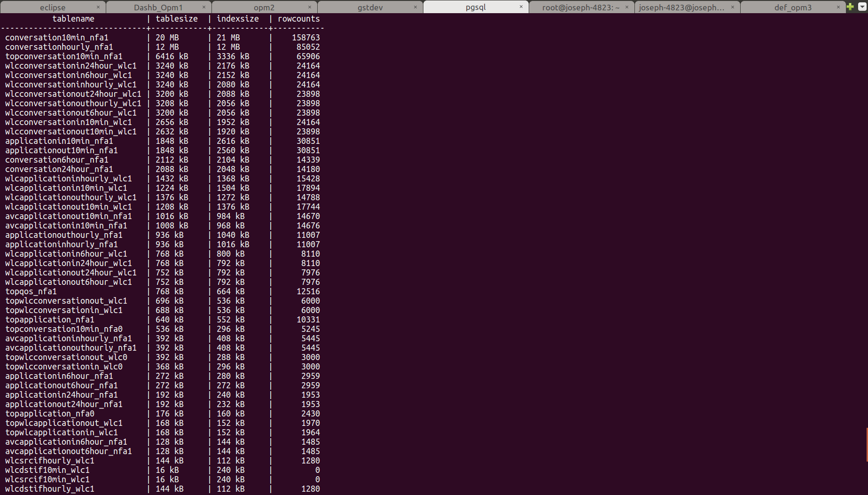Click wlcdstif10min_wlc1 row name
Screen dimensions: 868x495
(47, 470)
